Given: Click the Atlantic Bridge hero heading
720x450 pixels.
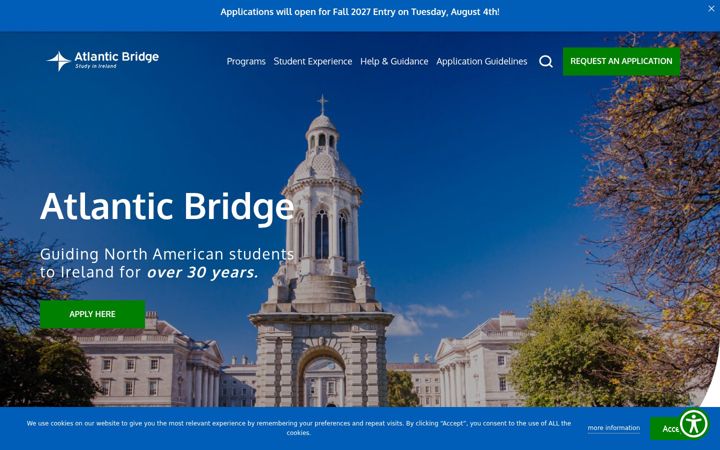Looking at the screenshot, I should pos(167,207).
